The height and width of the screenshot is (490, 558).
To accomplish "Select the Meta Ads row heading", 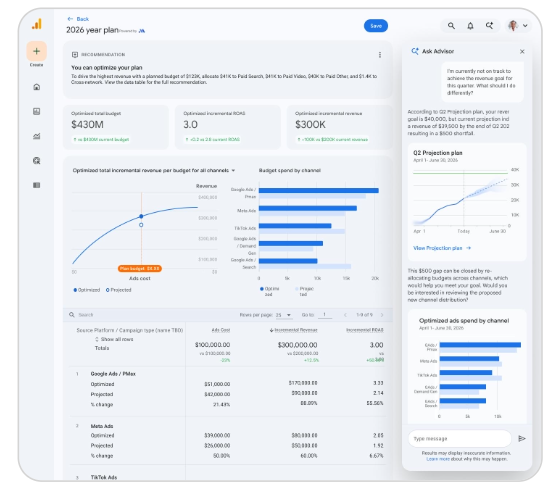I will pyautogui.click(x=102, y=426).
